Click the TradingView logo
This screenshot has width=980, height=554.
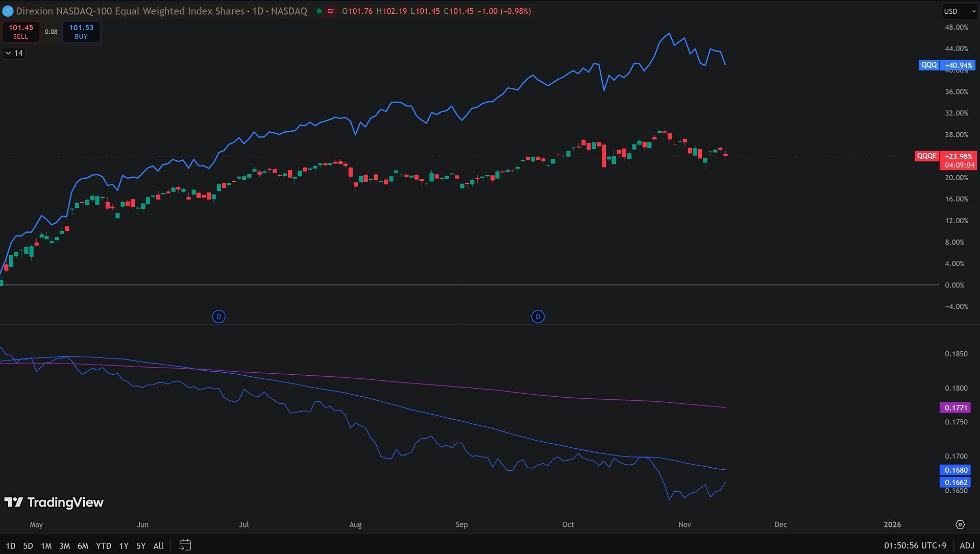[x=54, y=502]
